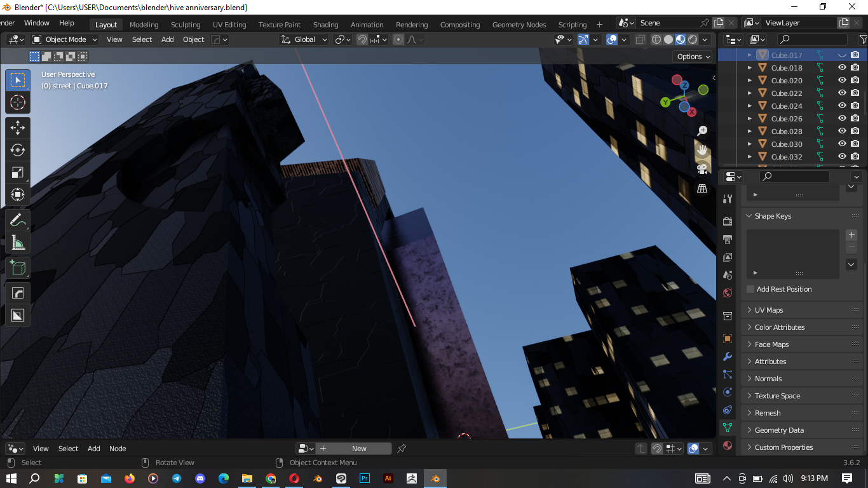This screenshot has height=488, width=868.
Task: Open the viewport Options dropdown
Action: click(693, 57)
